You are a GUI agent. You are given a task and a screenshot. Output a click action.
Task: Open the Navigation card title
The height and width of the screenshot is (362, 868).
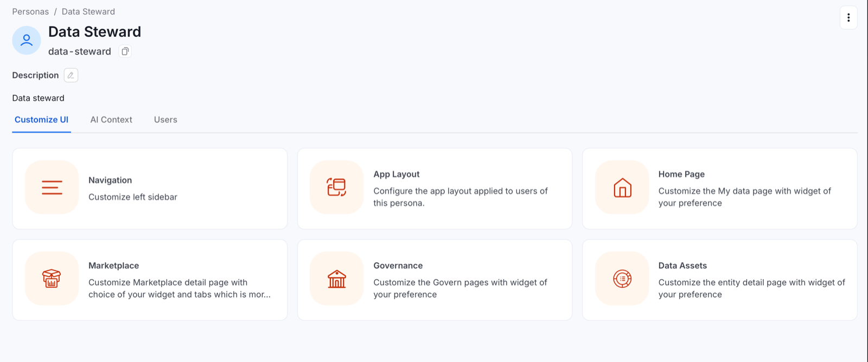(110, 180)
